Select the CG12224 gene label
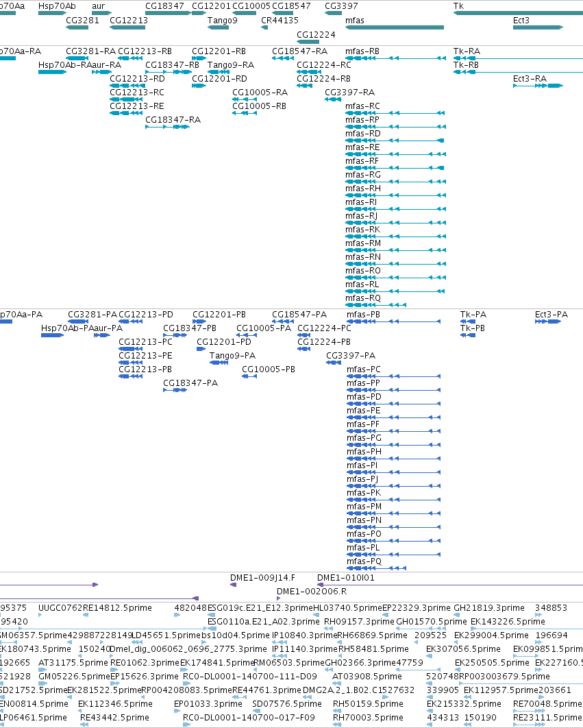The height and width of the screenshot is (728, 583). (x=316, y=35)
